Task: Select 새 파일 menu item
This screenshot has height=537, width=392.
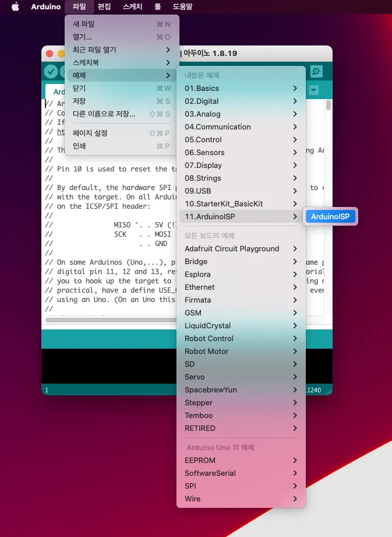Action: point(122,24)
